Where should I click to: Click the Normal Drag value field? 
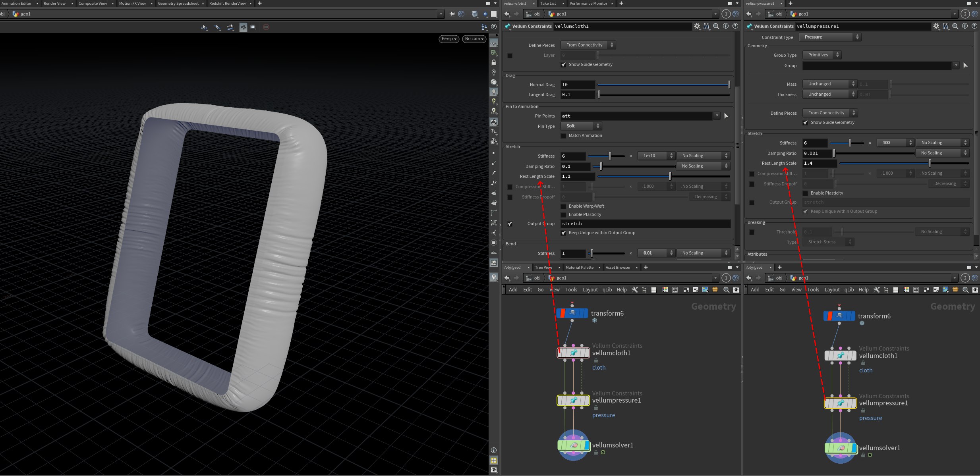coord(578,85)
